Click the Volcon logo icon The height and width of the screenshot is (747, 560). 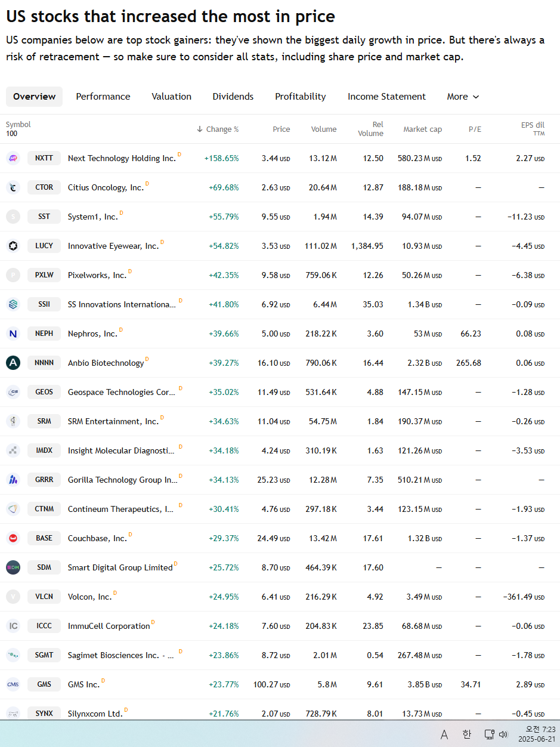point(13,597)
